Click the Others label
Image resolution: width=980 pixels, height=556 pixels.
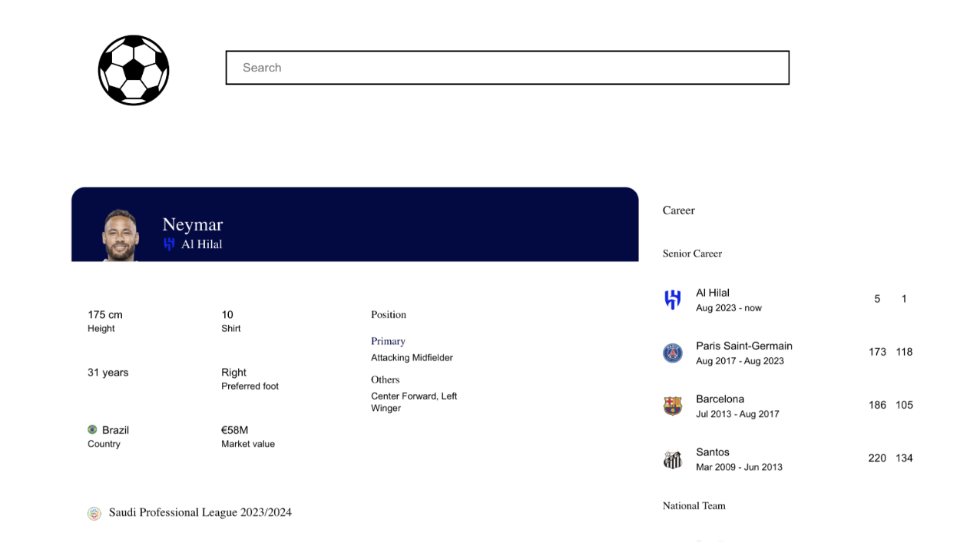click(386, 379)
